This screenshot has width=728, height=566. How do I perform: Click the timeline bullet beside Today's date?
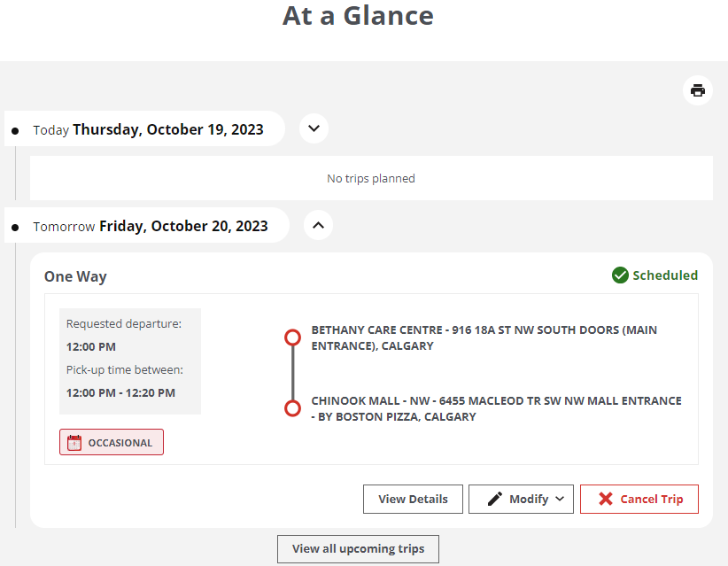(13, 128)
